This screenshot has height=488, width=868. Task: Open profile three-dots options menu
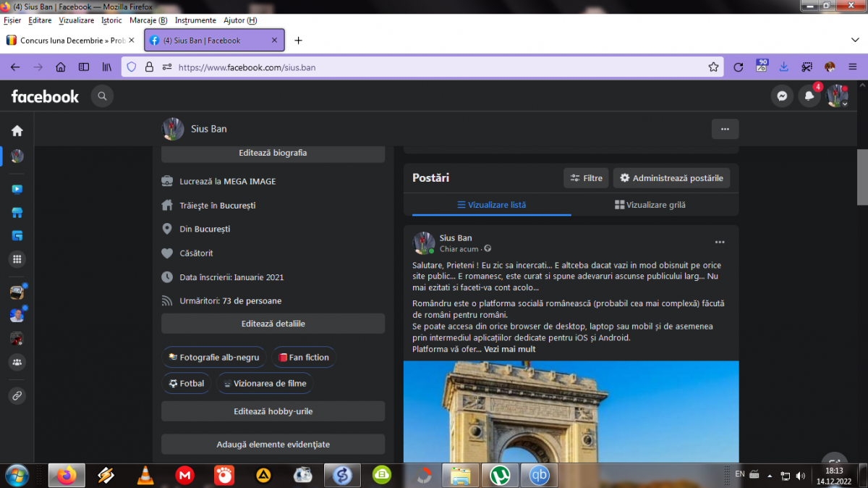point(725,129)
